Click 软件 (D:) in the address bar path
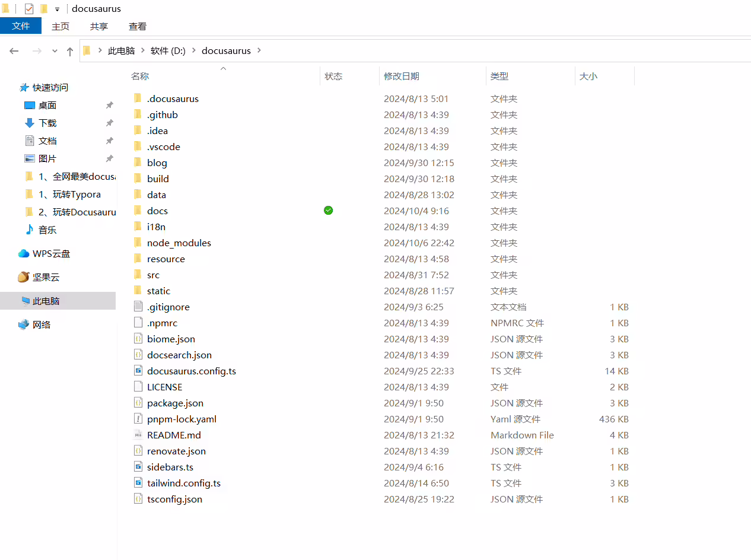The height and width of the screenshot is (560, 751). pyautogui.click(x=168, y=51)
